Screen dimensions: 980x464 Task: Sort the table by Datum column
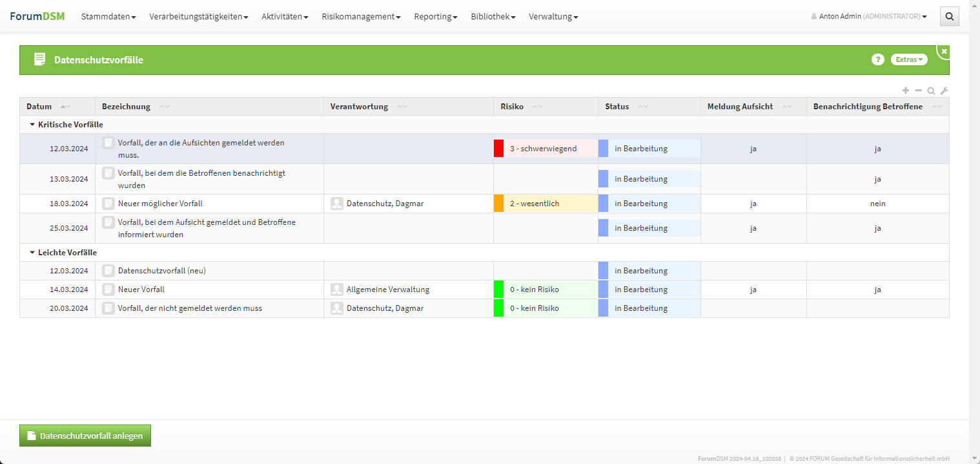click(x=39, y=107)
